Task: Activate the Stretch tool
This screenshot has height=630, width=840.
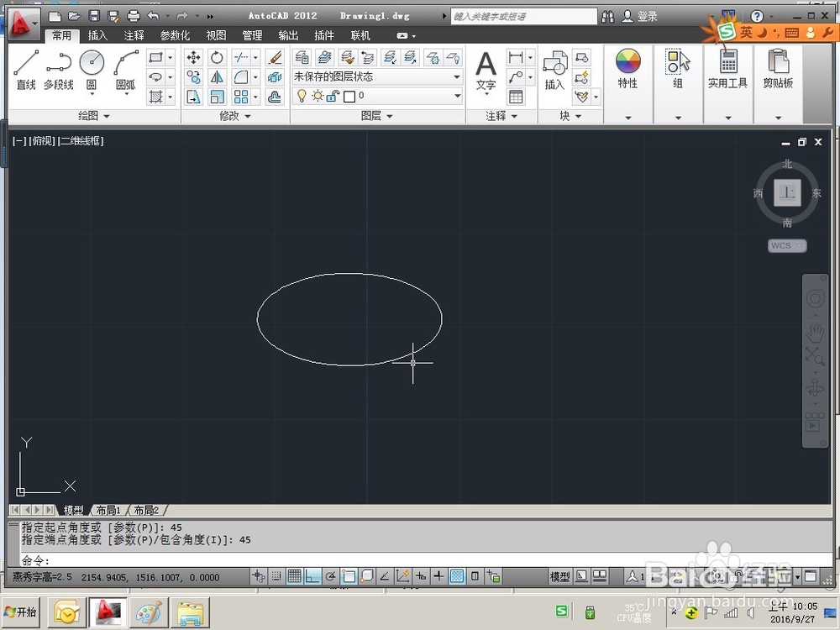Action: pos(193,97)
